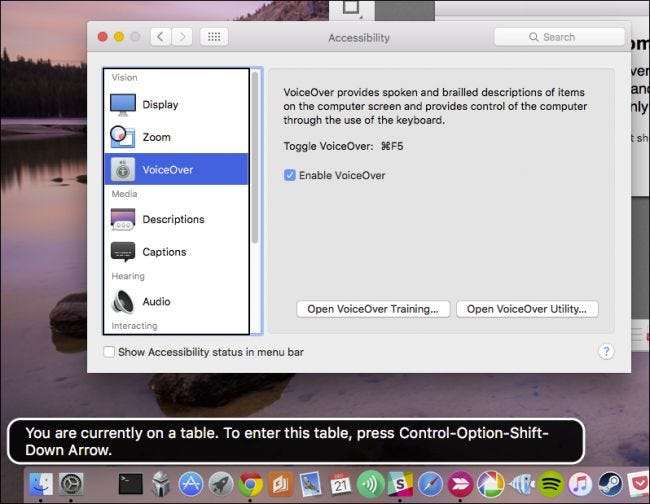Image resolution: width=650 pixels, height=504 pixels.
Task: Disable the Enable VoiceOver checkbox
Action: coord(290,175)
